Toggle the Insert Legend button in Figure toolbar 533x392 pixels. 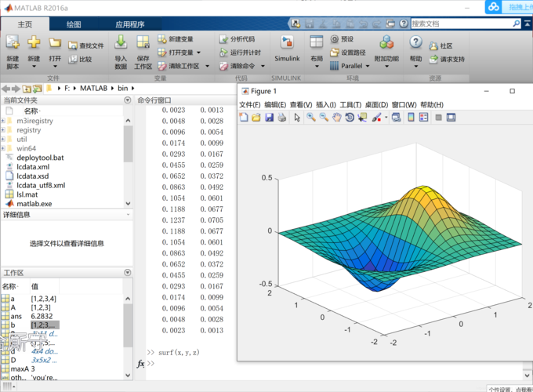pyautogui.click(x=423, y=118)
